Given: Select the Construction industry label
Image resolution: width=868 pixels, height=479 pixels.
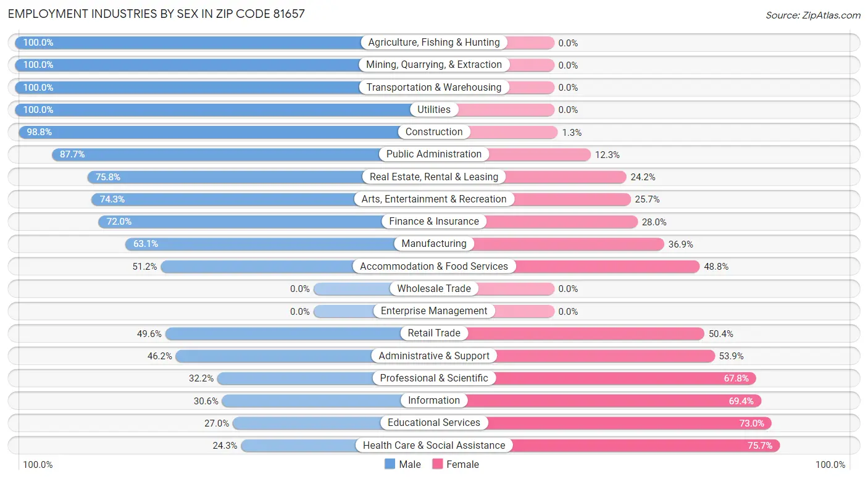Looking at the screenshot, I should click(434, 132).
